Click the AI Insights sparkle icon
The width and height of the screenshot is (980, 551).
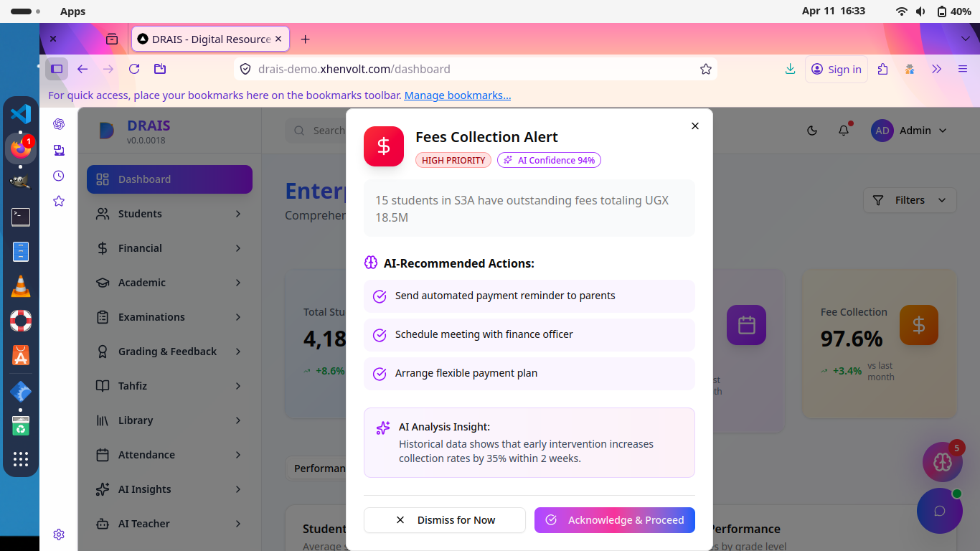point(103,489)
